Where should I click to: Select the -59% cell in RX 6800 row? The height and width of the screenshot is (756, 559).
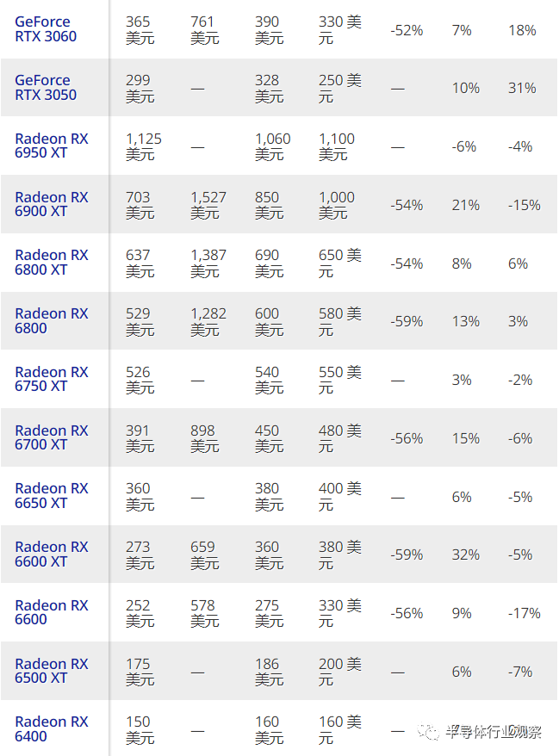pyautogui.click(x=407, y=321)
